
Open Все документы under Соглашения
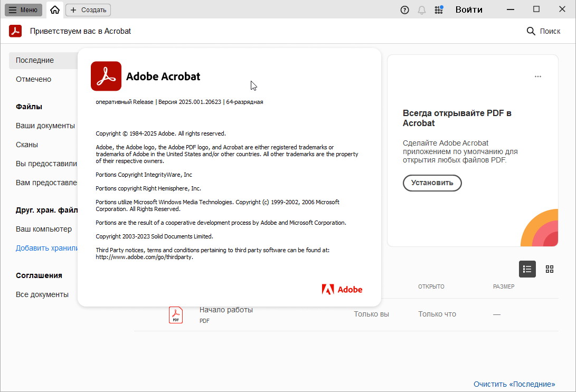pyautogui.click(x=42, y=294)
